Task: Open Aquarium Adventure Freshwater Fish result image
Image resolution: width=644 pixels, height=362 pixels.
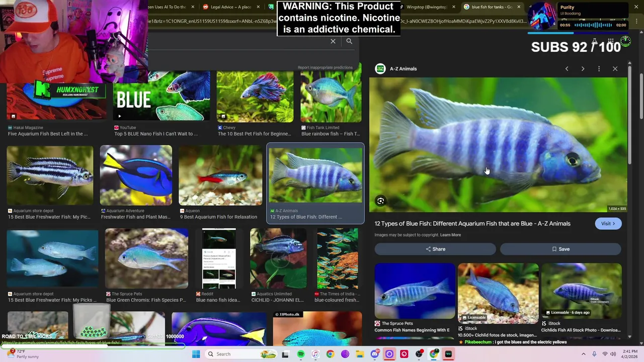Action: pyautogui.click(x=136, y=175)
